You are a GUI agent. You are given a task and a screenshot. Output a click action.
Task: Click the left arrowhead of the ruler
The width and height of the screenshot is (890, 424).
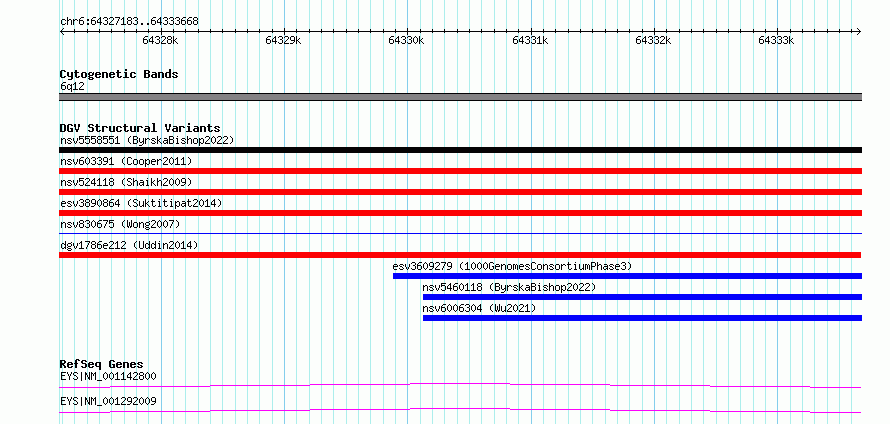pyautogui.click(x=62, y=31)
